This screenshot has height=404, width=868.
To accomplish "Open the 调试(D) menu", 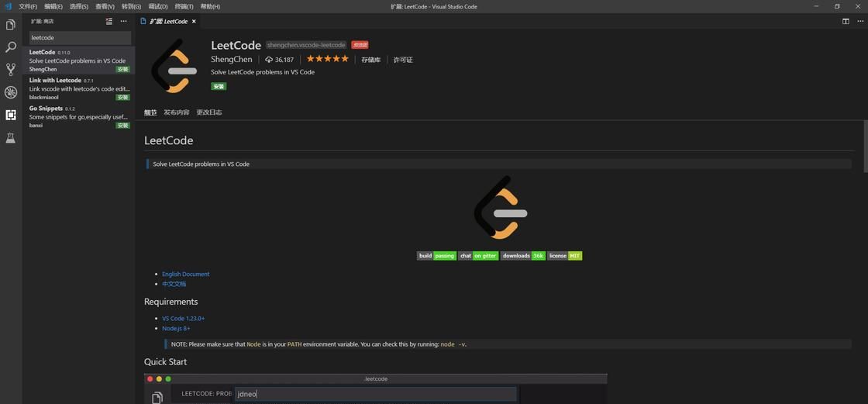I will (158, 7).
